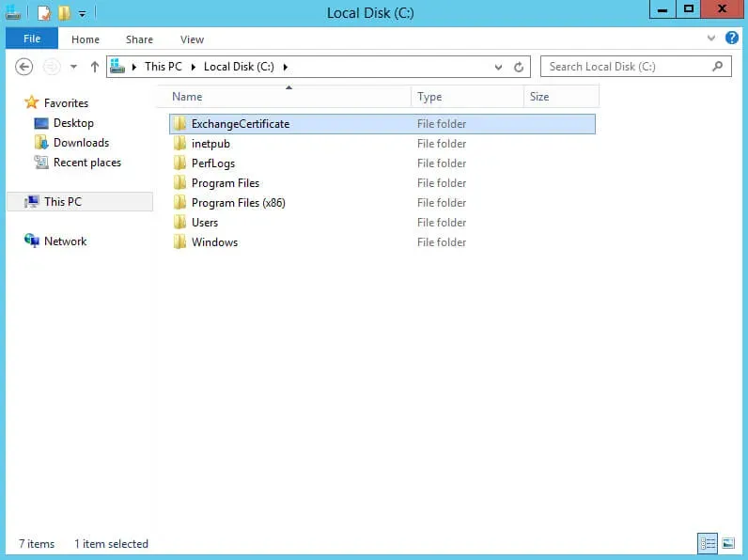Go forward with the Forward arrow

pos(52,67)
